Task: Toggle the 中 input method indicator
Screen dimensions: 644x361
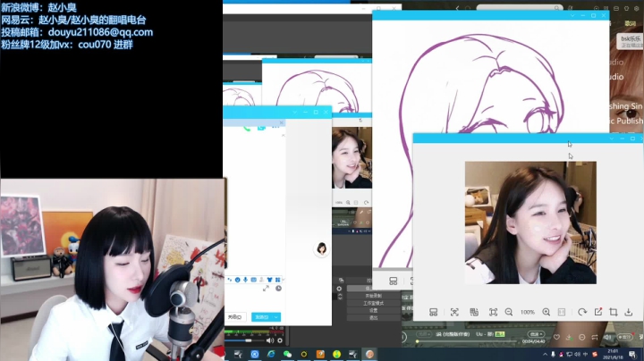Action: (x=585, y=354)
